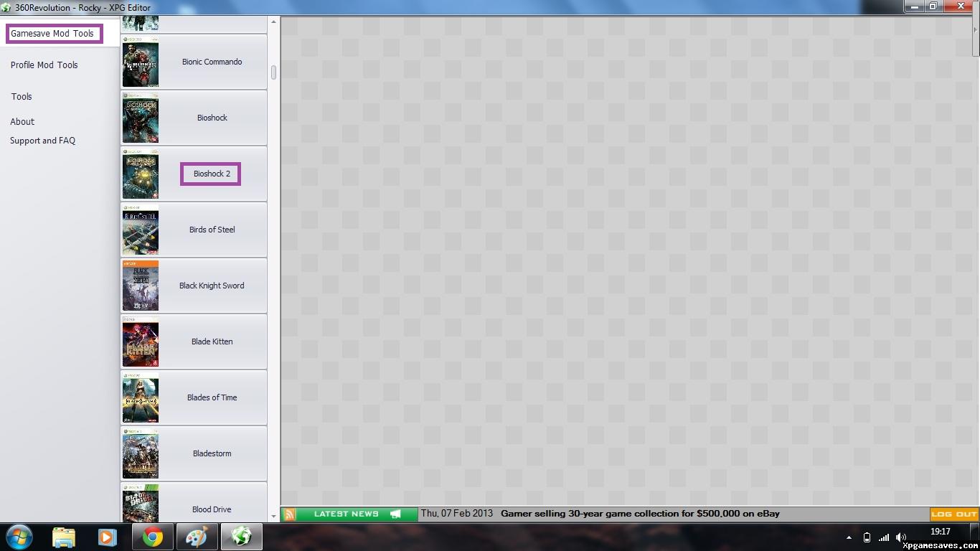This screenshot has width=980, height=551.
Task: Open Windows Media Player from taskbar
Action: 107,537
